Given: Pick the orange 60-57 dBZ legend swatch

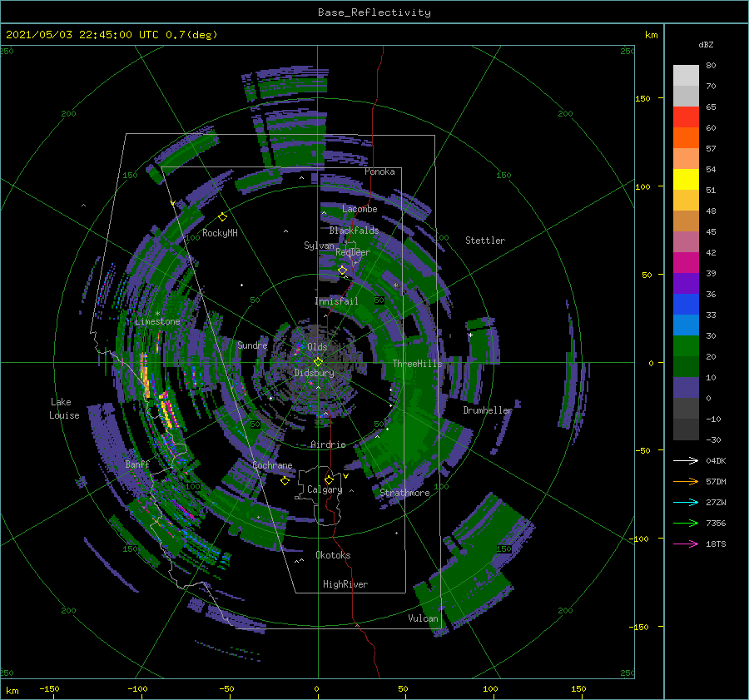Looking at the screenshot, I should pos(686,137).
